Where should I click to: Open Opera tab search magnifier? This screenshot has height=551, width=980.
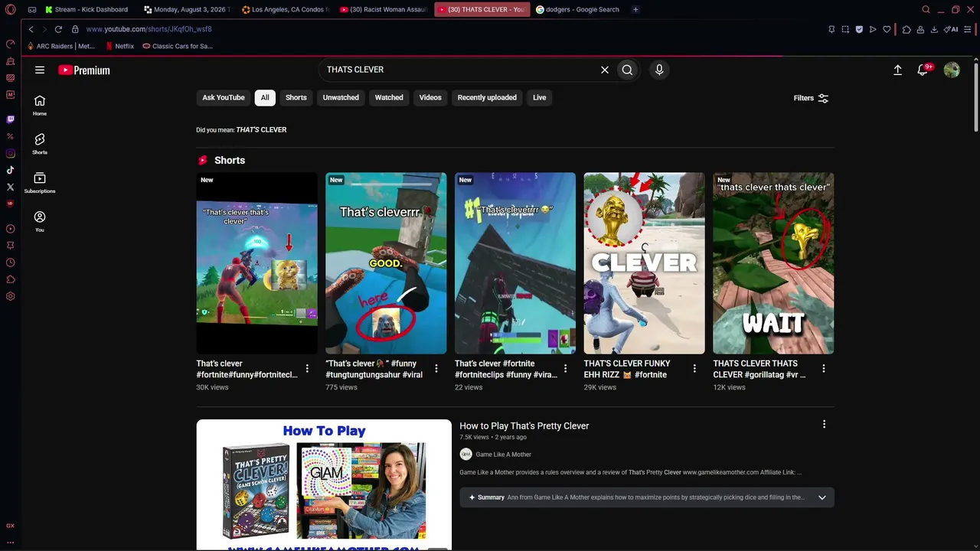[926, 10]
